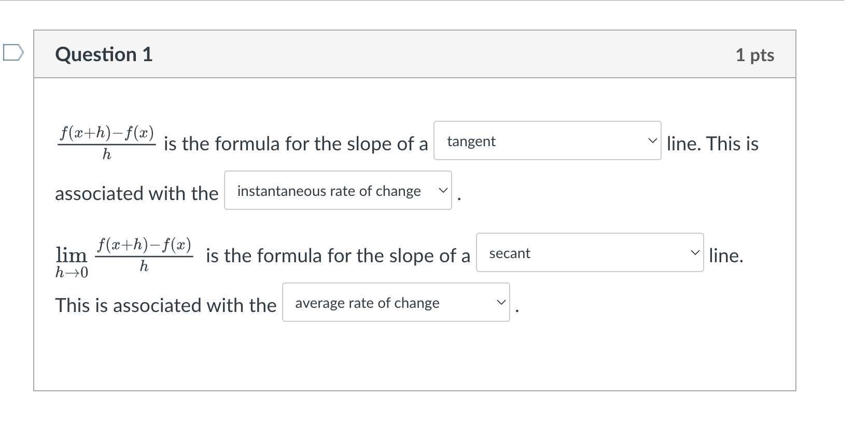This screenshot has height=426, width=868.
Task: Click the "associated with the" text on second line
Action: [x=137, y=193]
